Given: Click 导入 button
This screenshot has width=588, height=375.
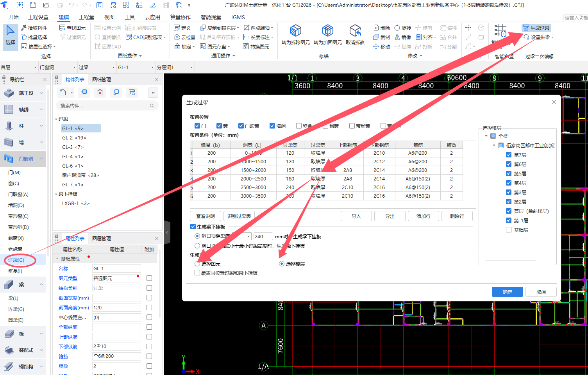Looking at the screenshot, I should click(356, 216).
